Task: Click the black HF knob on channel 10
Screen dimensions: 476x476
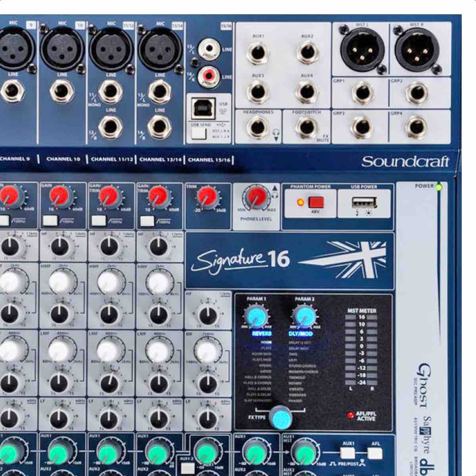Action: coord(60,247)
